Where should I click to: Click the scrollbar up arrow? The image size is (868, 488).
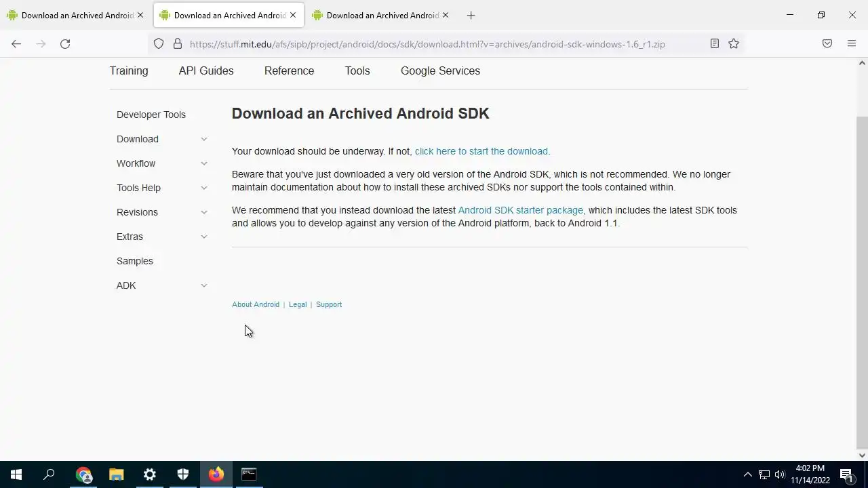(x=862, y=63)
